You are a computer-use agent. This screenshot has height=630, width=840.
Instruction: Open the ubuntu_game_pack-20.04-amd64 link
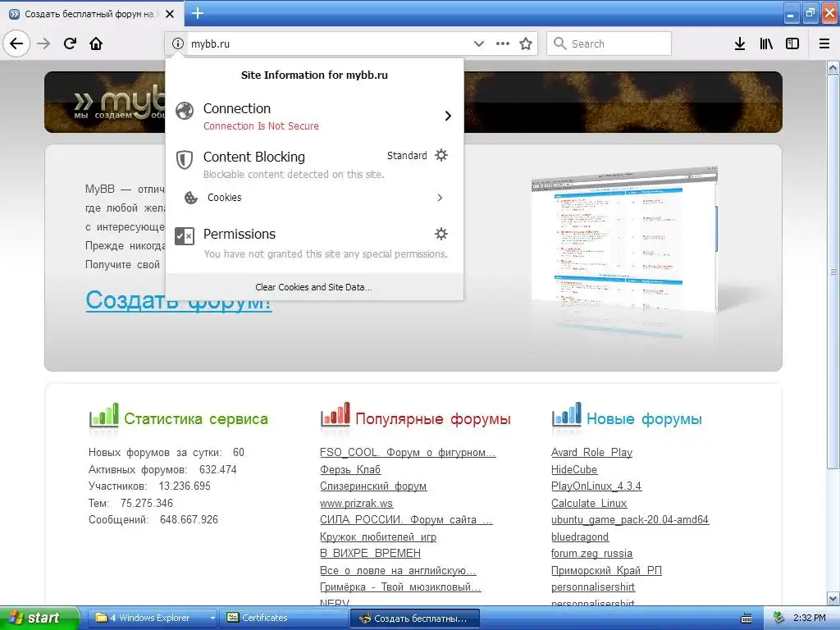pyautogui.click(x=630, y=520)
